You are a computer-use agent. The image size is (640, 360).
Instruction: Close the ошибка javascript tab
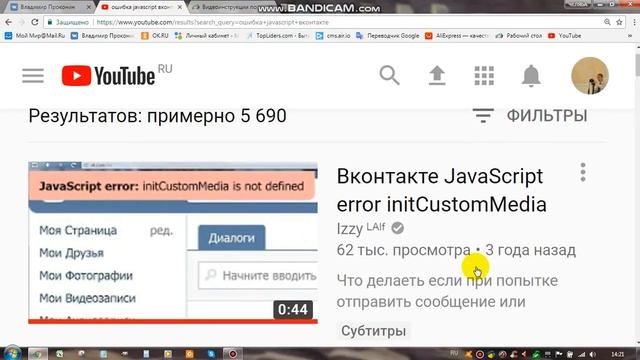[180, 7]
